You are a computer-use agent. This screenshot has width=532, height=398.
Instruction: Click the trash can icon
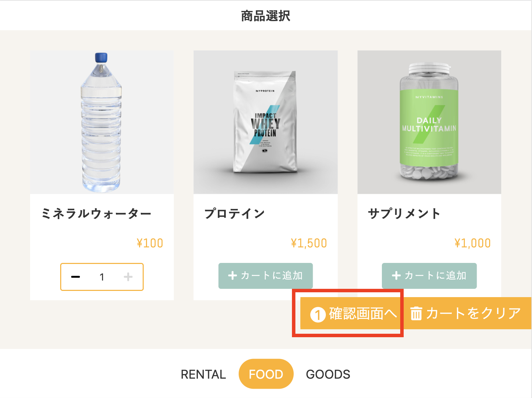(x=416, y=314)
